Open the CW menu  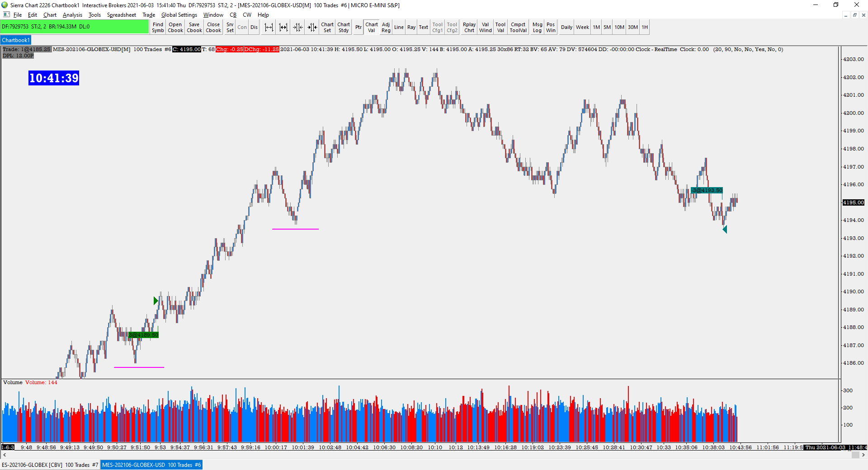point(247,15)
